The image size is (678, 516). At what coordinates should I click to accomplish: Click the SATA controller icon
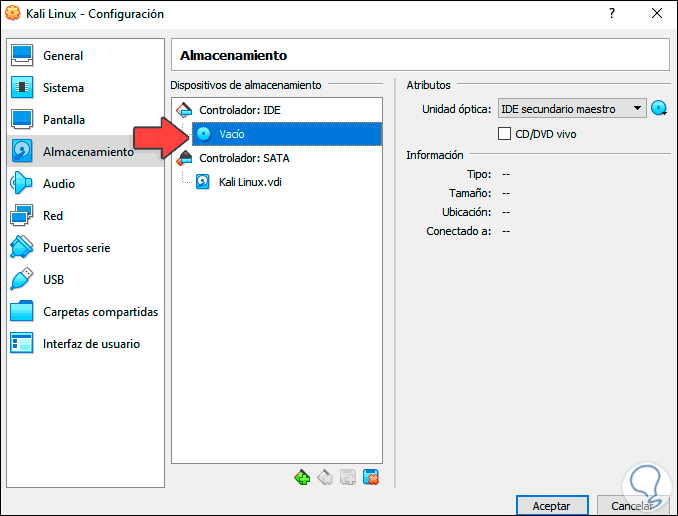pyautogui.click(x=184, y=158)
